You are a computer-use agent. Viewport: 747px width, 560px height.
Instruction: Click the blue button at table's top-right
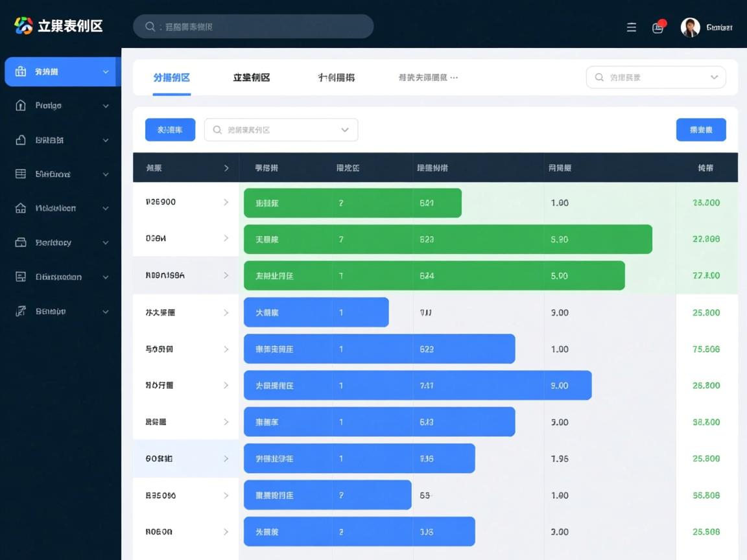701,130
